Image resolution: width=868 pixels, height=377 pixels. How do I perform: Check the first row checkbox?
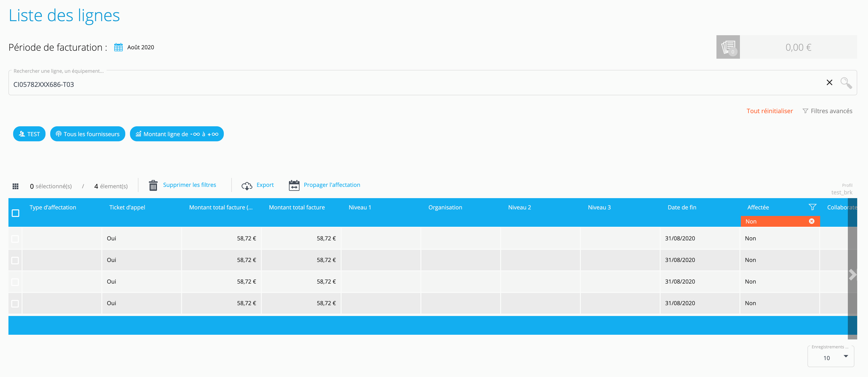tap(15, 239)
